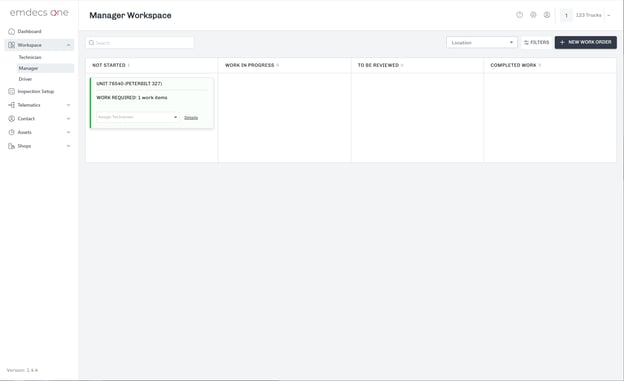Click the info icon beside TO BE REVIEWED
This screenshot has width=624, height=381.
402,65
